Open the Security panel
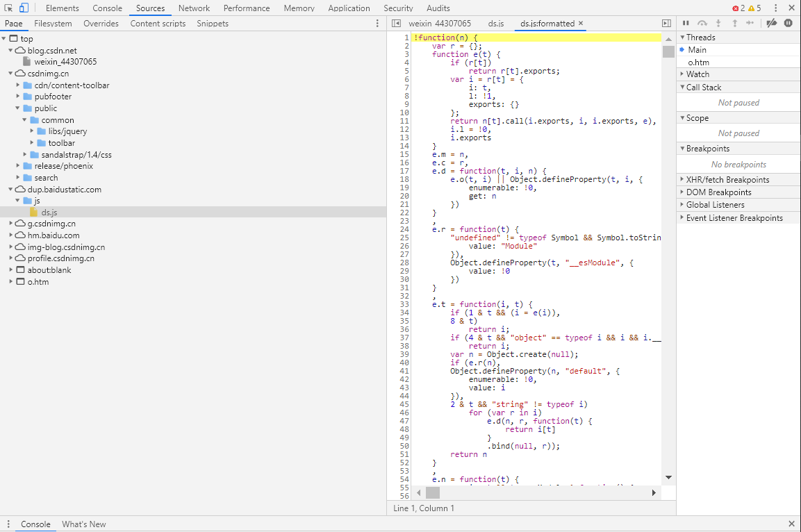 [x=399, y=8]
